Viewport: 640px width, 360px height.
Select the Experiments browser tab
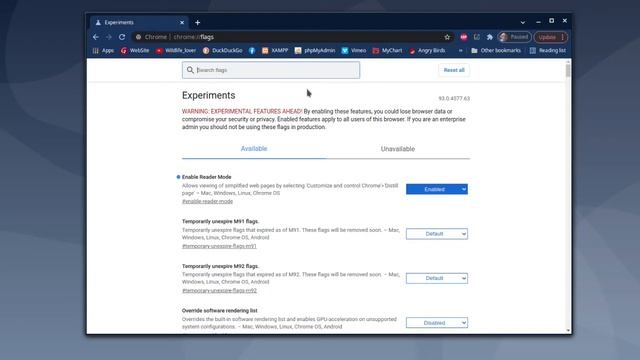click(139, 22)
